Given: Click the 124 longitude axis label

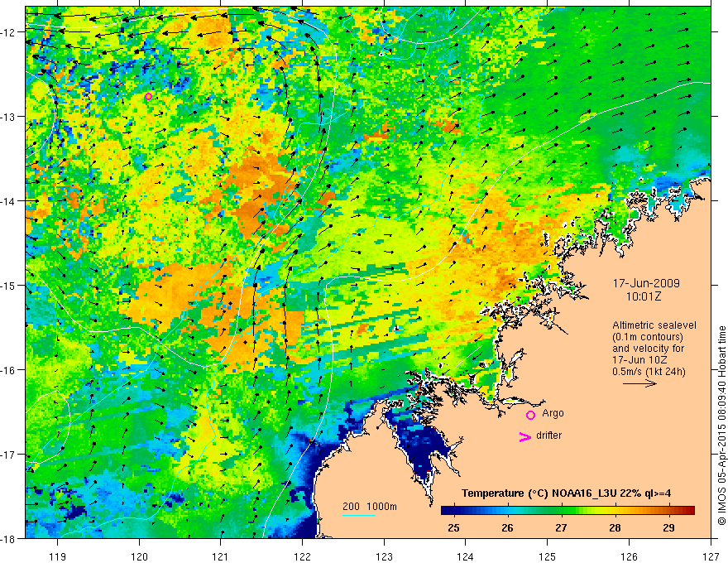Looking at the screenshot, I should click(x=466, y=556).
